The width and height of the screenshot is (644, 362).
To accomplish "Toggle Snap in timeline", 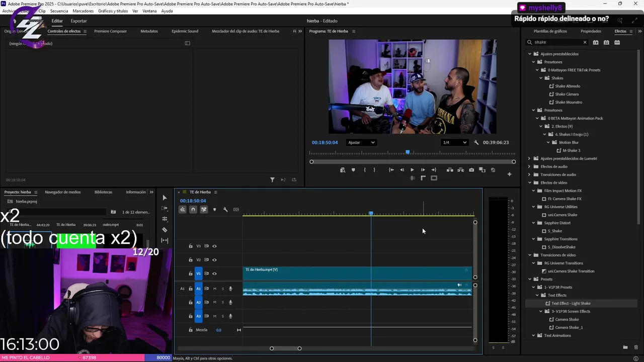I will coord(193,210).
